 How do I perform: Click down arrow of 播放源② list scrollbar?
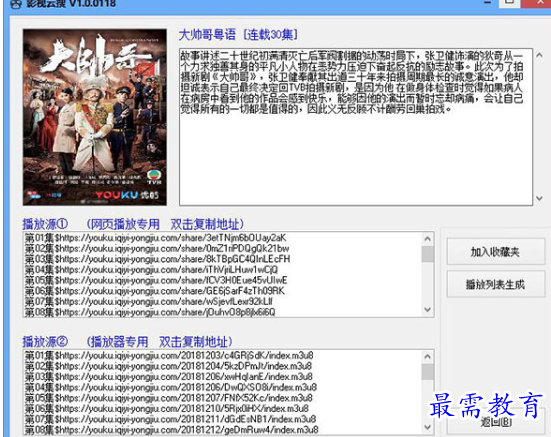428,427
